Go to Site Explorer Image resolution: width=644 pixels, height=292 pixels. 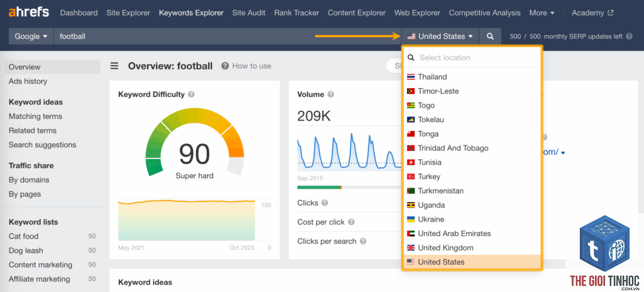click(128, 13)
